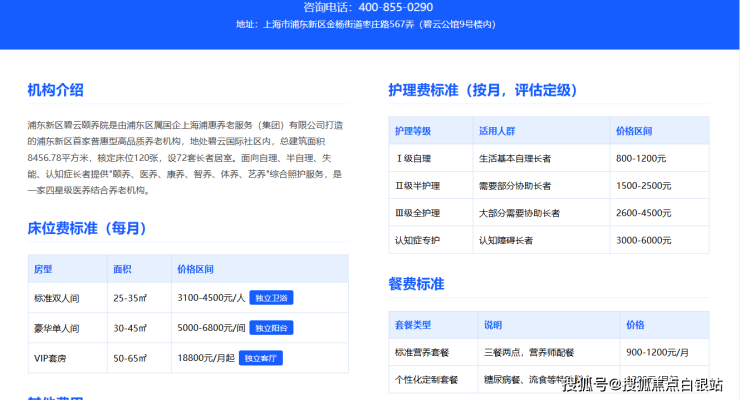The height and width of the screenshot is (400, 740).
Task: Click the 说明 column header
Action: tap(493, 325)
